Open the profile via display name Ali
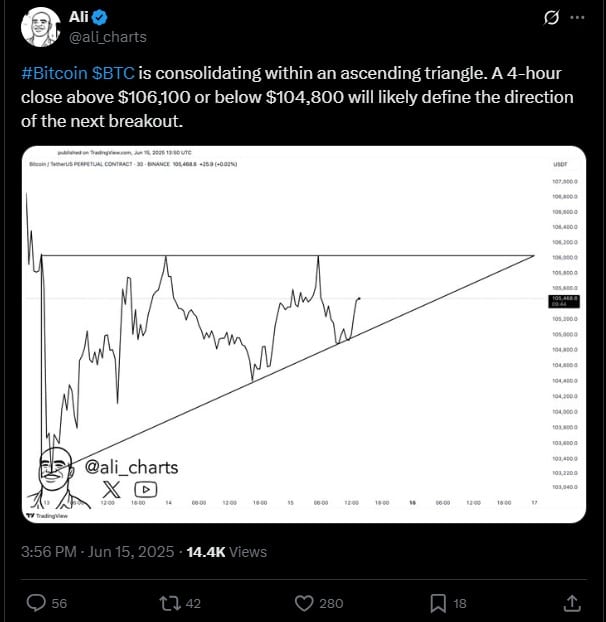 (77, 18)
